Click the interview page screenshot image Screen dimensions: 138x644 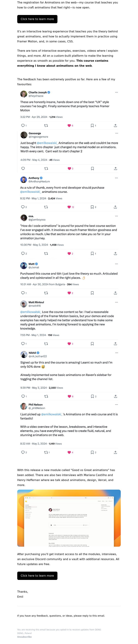[69, 518]
